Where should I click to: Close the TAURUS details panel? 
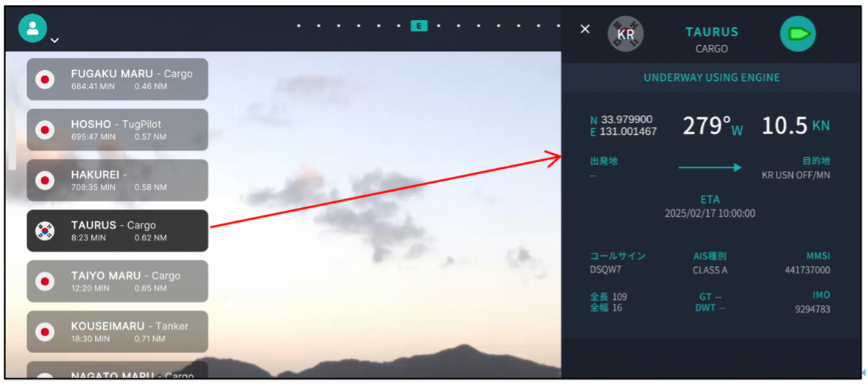585,29
